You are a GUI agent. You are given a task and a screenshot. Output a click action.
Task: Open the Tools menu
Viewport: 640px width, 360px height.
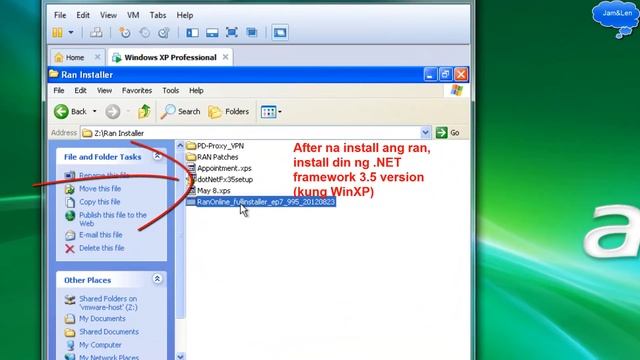171,91
